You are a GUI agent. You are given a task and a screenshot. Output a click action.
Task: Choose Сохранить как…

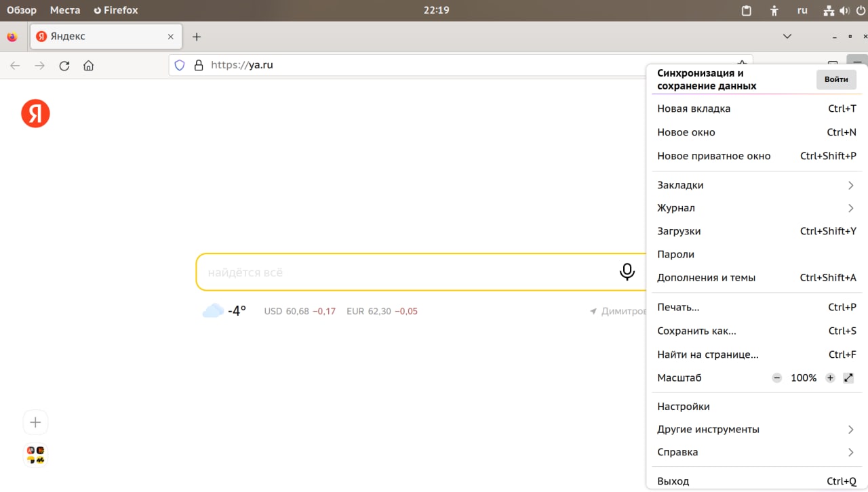point(756,331)
